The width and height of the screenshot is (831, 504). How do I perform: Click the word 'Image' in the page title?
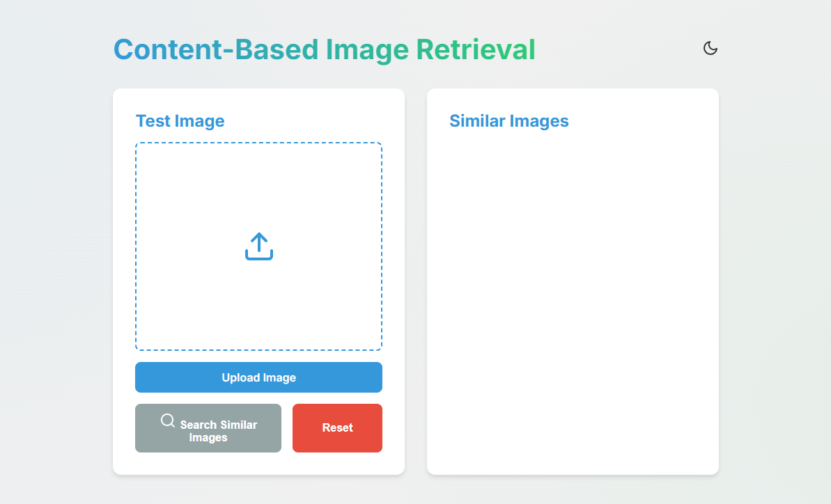click(366, 50)
